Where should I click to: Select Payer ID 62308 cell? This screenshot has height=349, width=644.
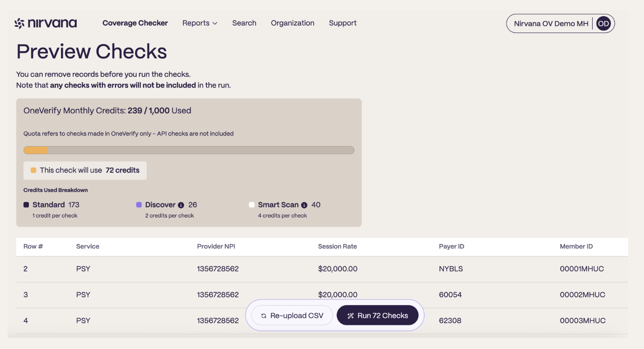pyautogui.click(x=450, y=321)
